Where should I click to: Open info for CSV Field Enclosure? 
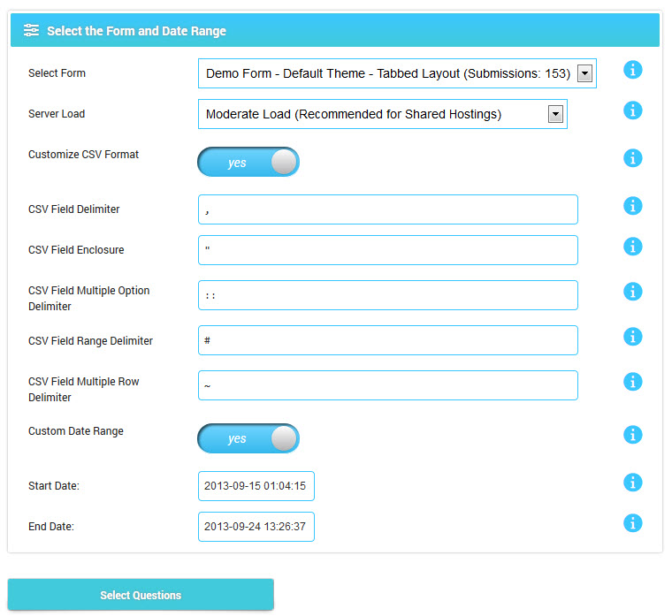click(632, 247)
